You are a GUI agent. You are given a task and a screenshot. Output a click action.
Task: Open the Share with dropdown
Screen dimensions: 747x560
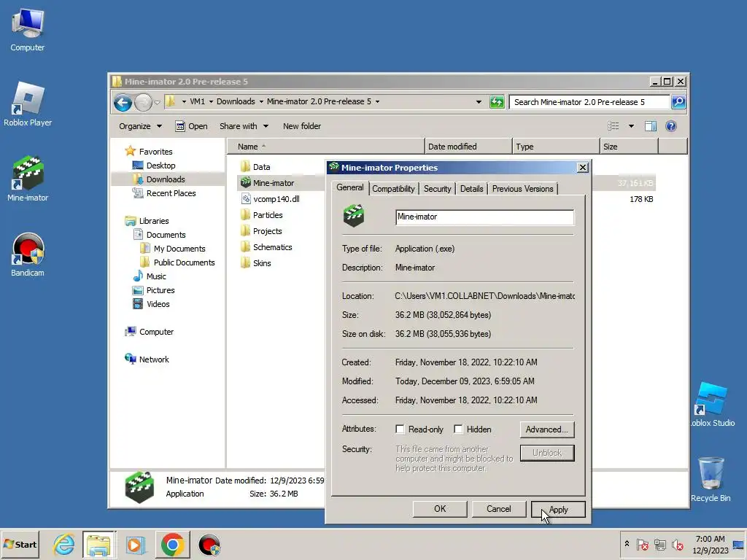244,126
